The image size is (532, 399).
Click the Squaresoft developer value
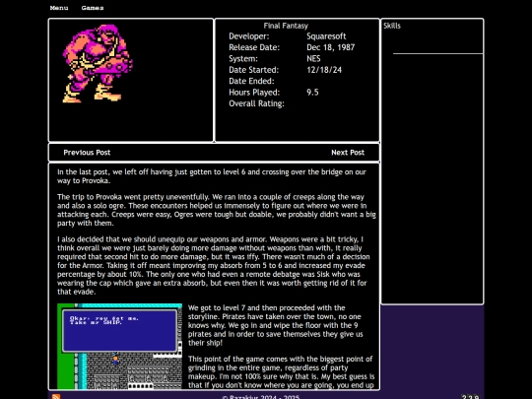326,36
